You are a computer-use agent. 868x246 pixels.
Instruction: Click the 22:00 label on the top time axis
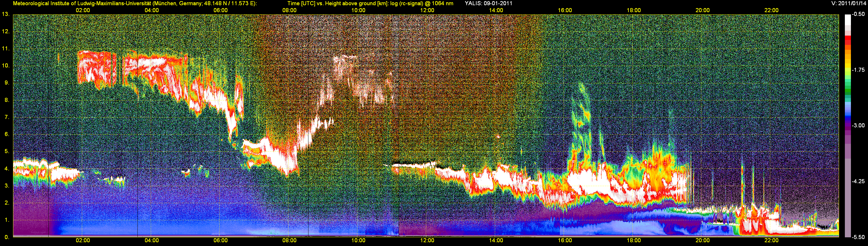click(772, 10)
